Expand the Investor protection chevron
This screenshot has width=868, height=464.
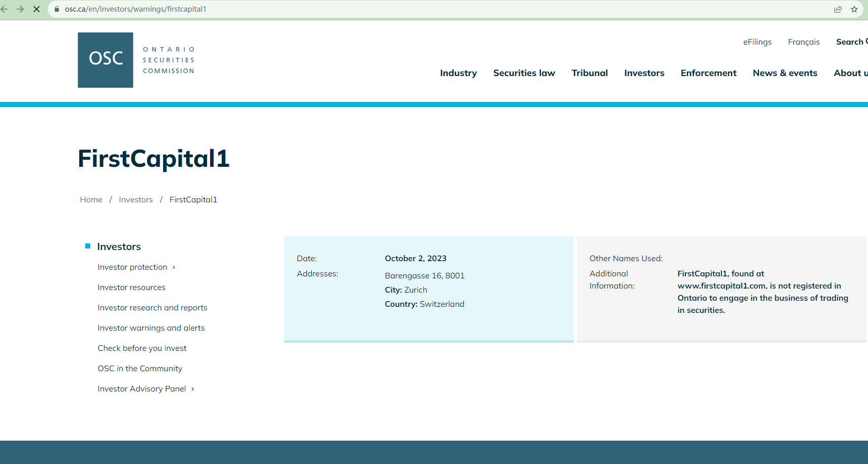point(174,267)
